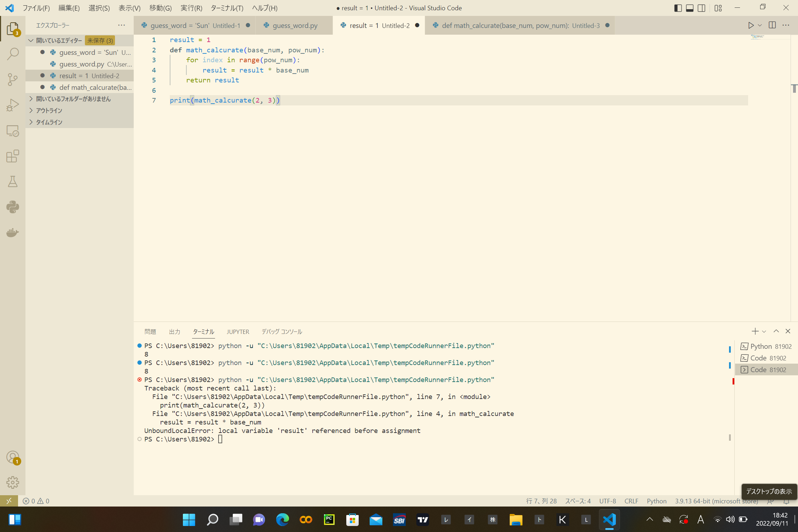Open Run and Debug view
The width and height of the screenshot is (798, 532).
[13, 105]
